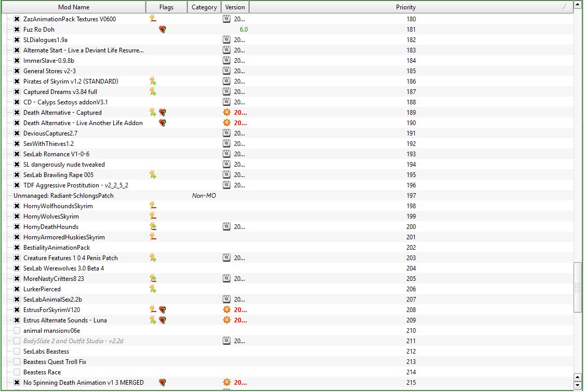
Task: Select the Beastess Quest Troll Fix row
Action: pyautogui.click(x=55, y=362)
